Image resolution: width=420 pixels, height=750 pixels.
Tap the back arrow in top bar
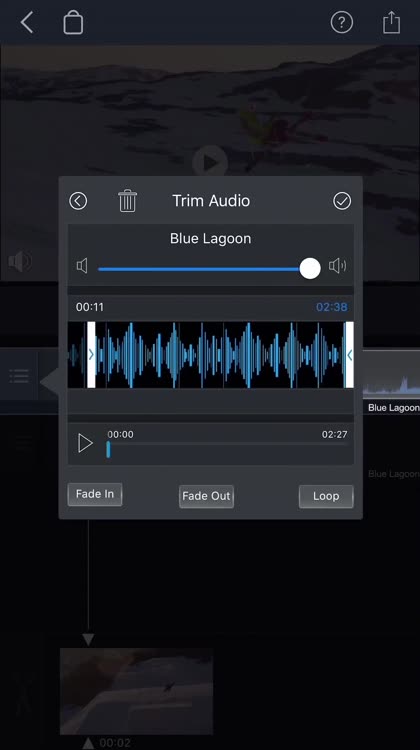click(x=27, y=22)
